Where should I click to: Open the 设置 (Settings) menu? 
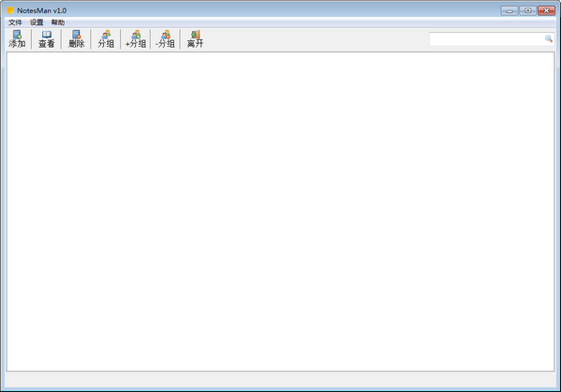[37, 22]
